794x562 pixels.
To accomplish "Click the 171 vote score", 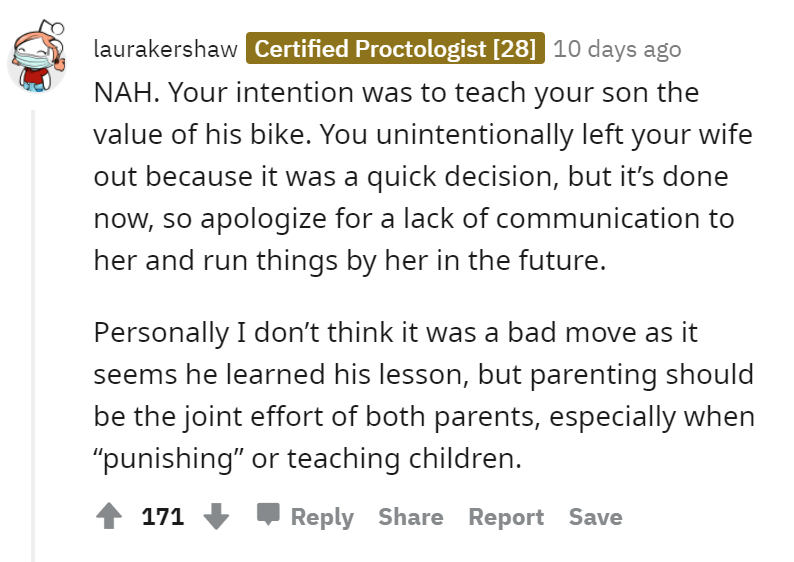I will [x=163, y=517].
